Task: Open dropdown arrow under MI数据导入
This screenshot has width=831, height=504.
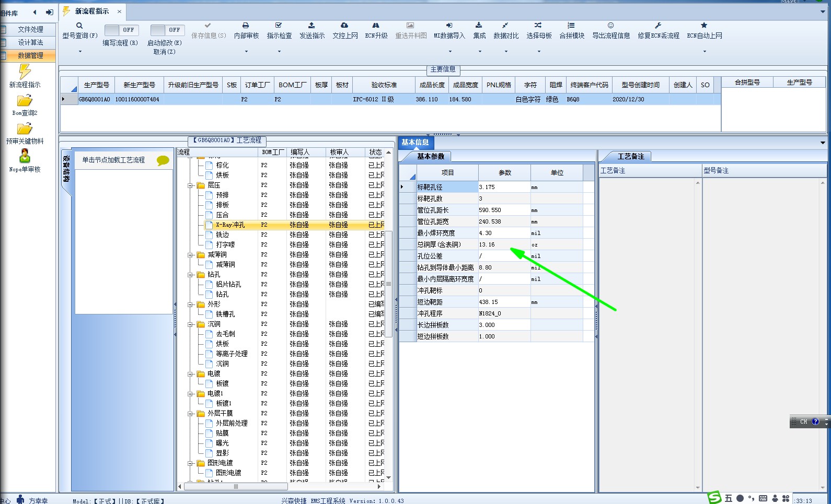Action: 449,51
